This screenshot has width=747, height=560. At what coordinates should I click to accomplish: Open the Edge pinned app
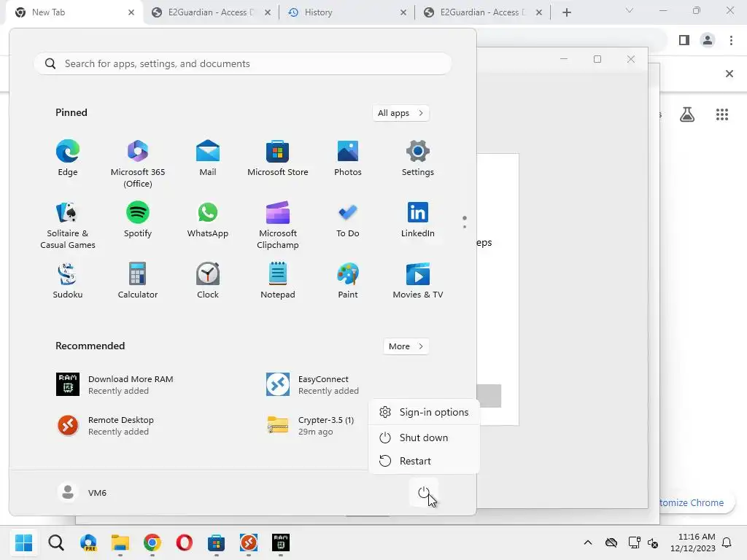[x=68, y=158]
